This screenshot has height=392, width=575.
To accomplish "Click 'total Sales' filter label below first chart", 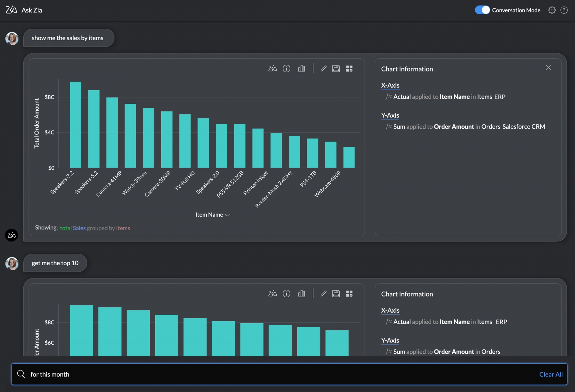I will pos(72,228).
